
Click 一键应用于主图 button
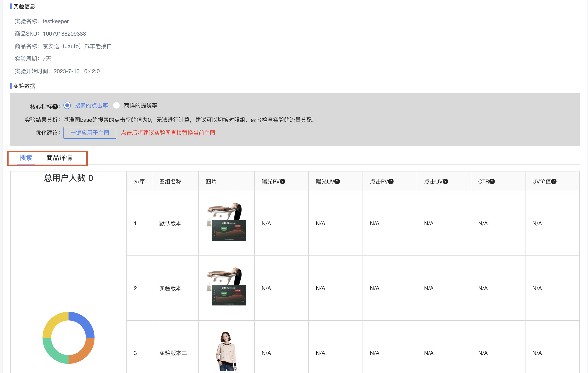90,133
